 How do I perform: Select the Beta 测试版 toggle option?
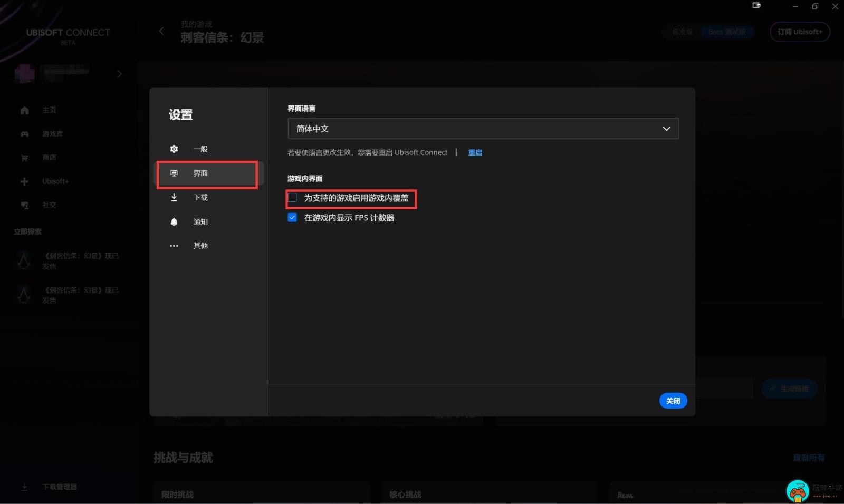(727, 32)
